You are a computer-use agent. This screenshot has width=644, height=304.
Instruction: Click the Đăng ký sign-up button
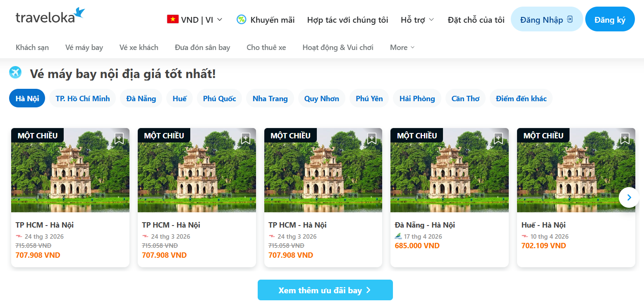tap(610, 19)
